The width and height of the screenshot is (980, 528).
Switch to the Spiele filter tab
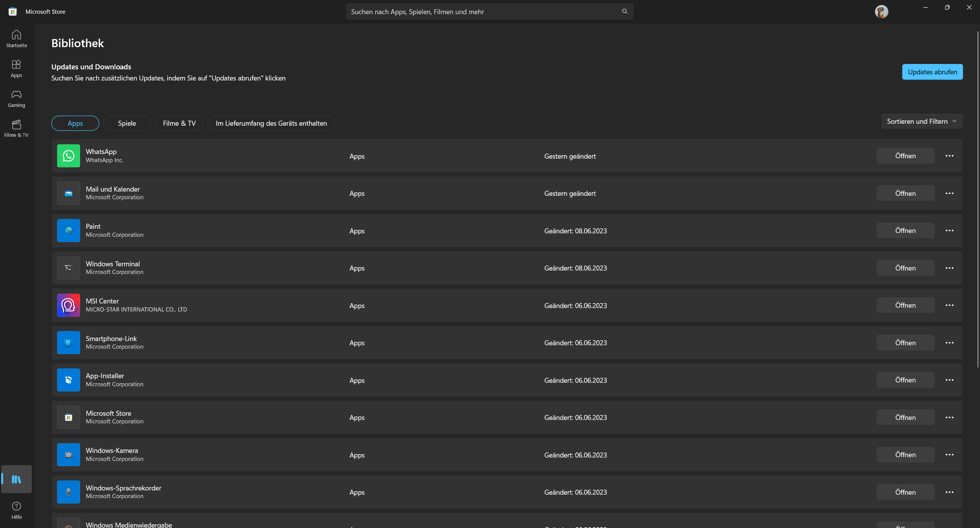click(127, 123)
